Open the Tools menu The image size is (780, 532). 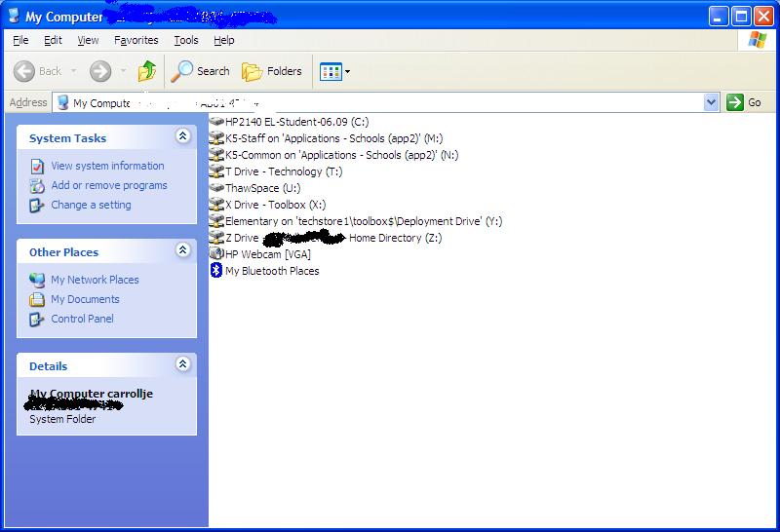[185, 40]
